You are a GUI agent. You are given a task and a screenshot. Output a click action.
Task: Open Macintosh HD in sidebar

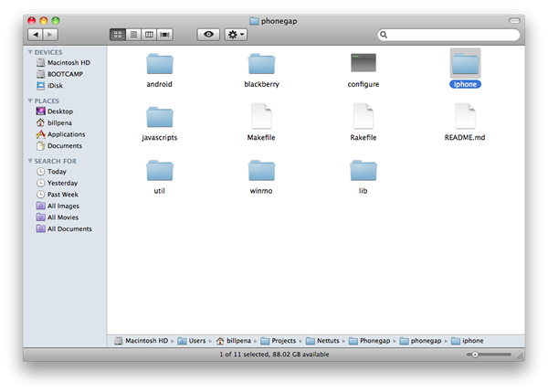click(63, 63)
